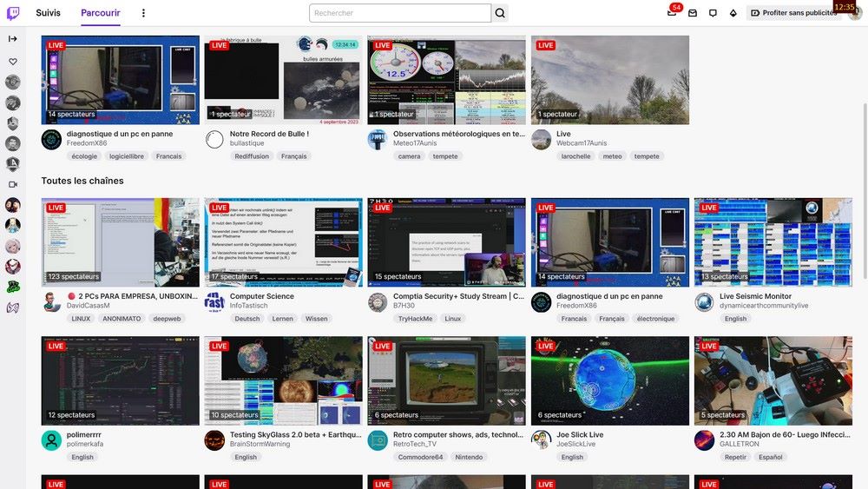Open FreedomX86 channel avatar in top row
Image resolution: width=868 pixels, height=489 pixels.
pos(51,140)
